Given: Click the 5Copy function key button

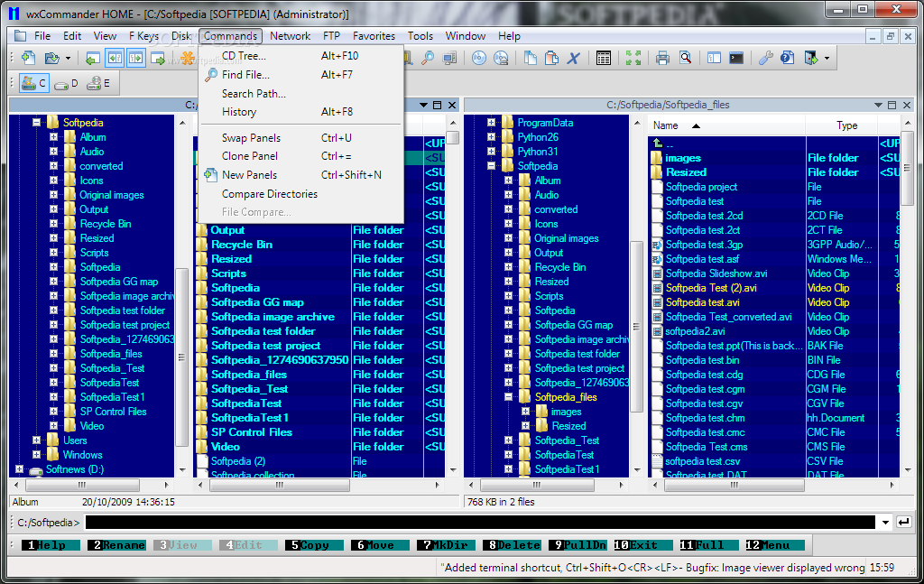Looking at the screenshot, I should click(314, 545).
